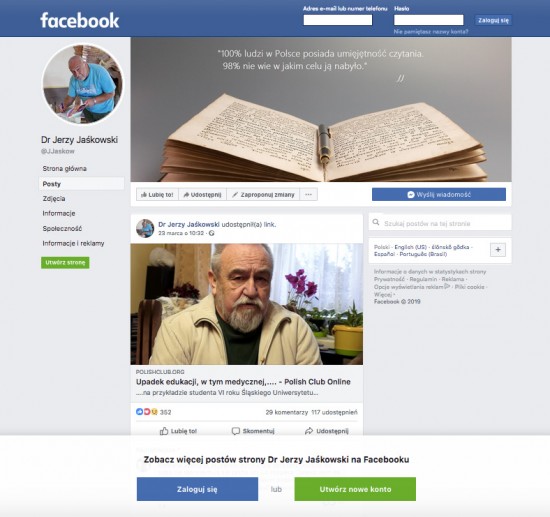Click the Udostępnij share arrow button under cover

[202, 195]
